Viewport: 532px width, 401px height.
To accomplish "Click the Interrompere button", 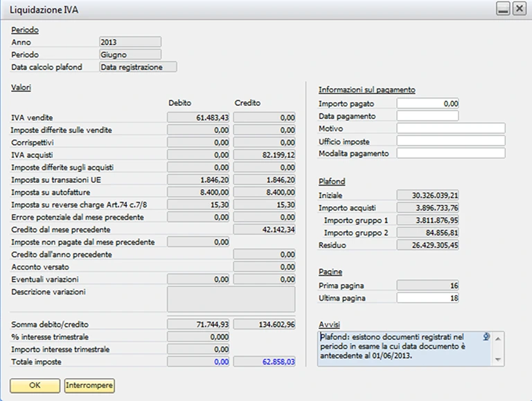I will pyautogui.click(x=89, y=386).
